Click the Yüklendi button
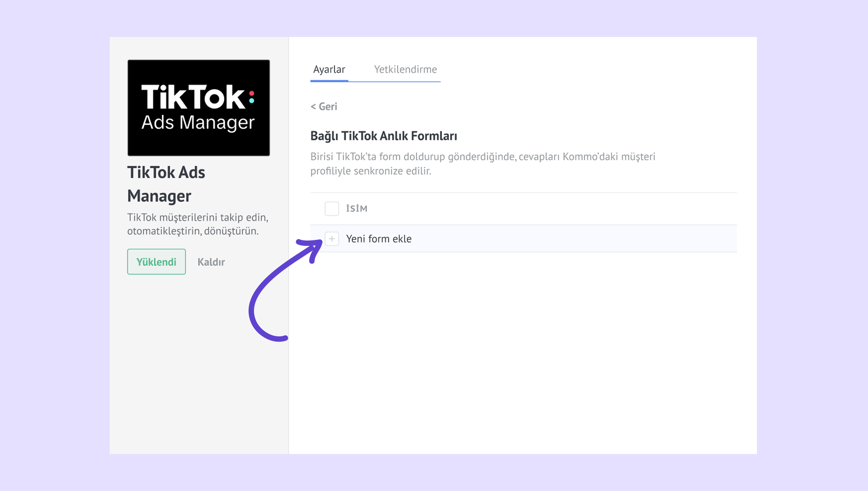 (x=156, y=262)
